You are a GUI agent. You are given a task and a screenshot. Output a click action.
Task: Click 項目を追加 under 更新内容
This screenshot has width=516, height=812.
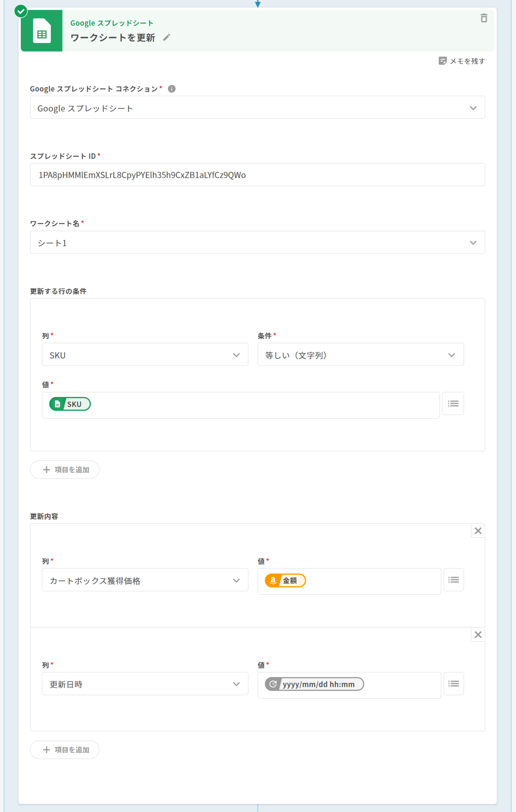click(x=65, y=750)
